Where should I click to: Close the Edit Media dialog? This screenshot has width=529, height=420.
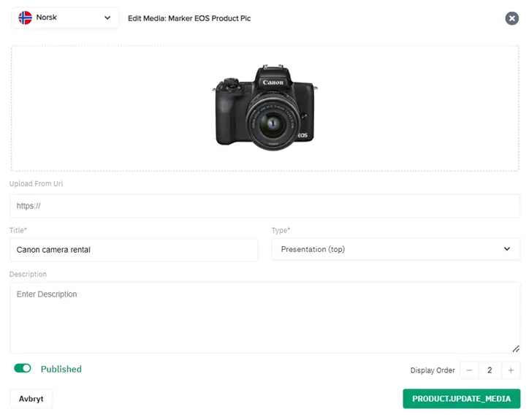point(511,18)
